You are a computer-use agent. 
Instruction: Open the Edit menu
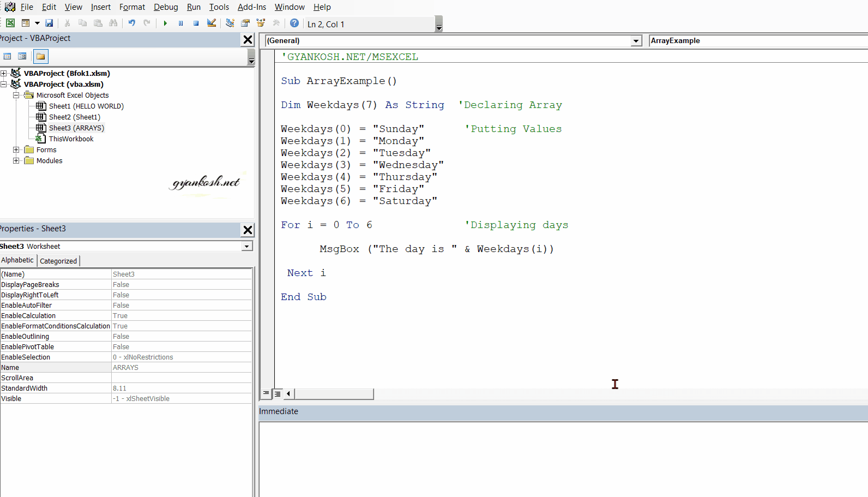(49, 7)
